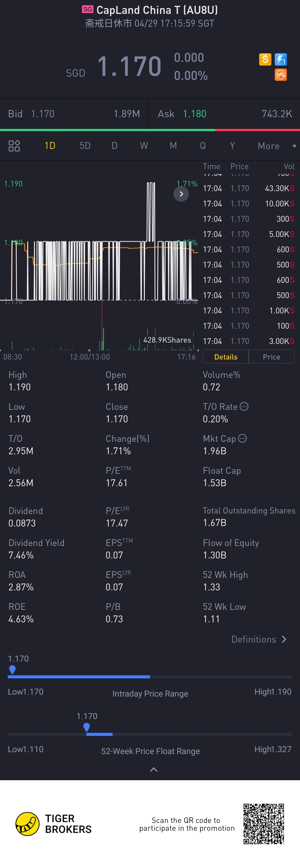Tap the intraday price range marker
The image size is (300, 868).
(x=12, y=670)
